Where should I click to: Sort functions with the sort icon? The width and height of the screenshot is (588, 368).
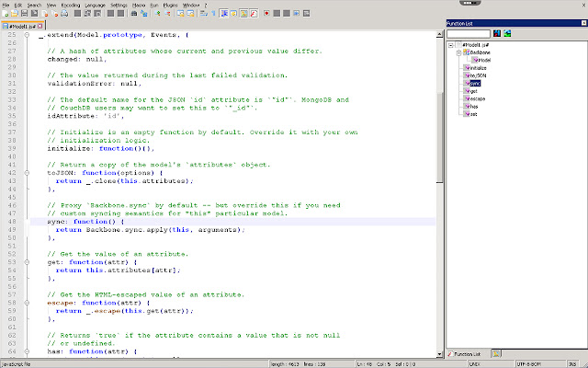(497, 33)
